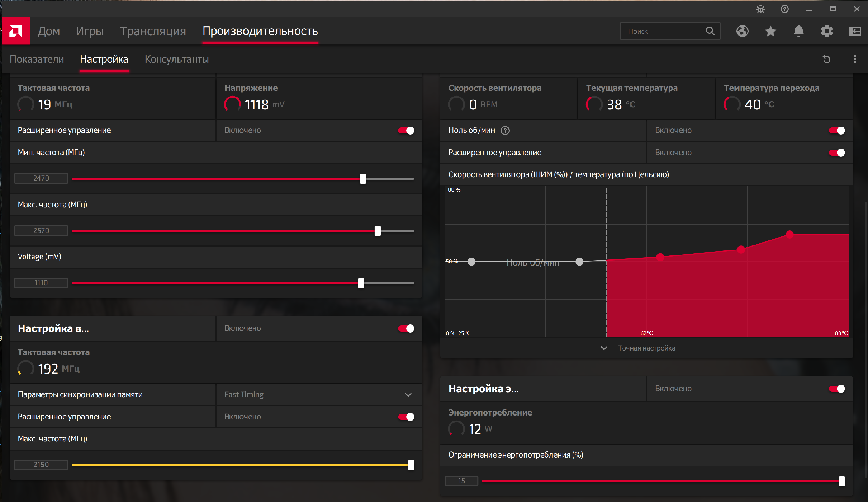Click the Макс. частота 2570 slider handle
This screenshot has height=502, width=868.
tap(378, 231)
